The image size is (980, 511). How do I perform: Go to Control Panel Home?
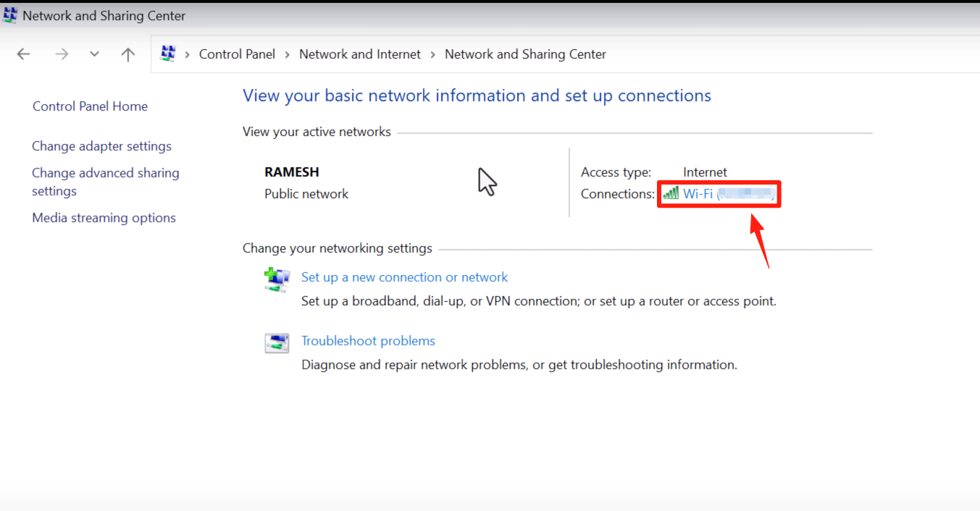(90, 106)
